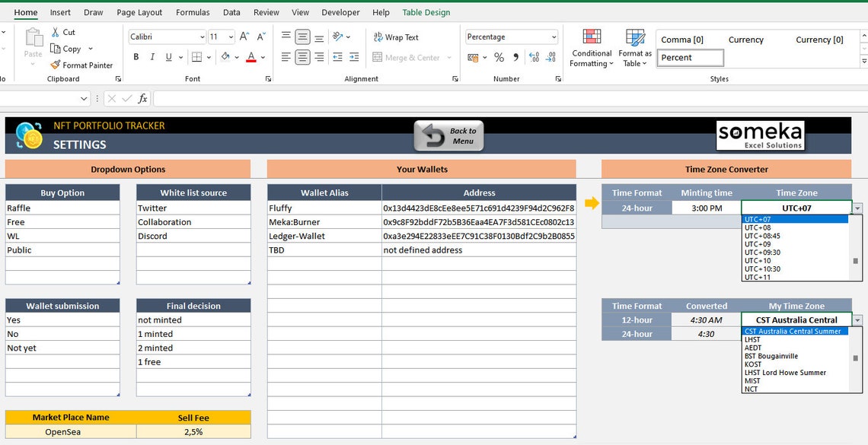Apply the Percent Style number format
The width and height of the screenshot is (868, 445).
(x=499, y=57)
